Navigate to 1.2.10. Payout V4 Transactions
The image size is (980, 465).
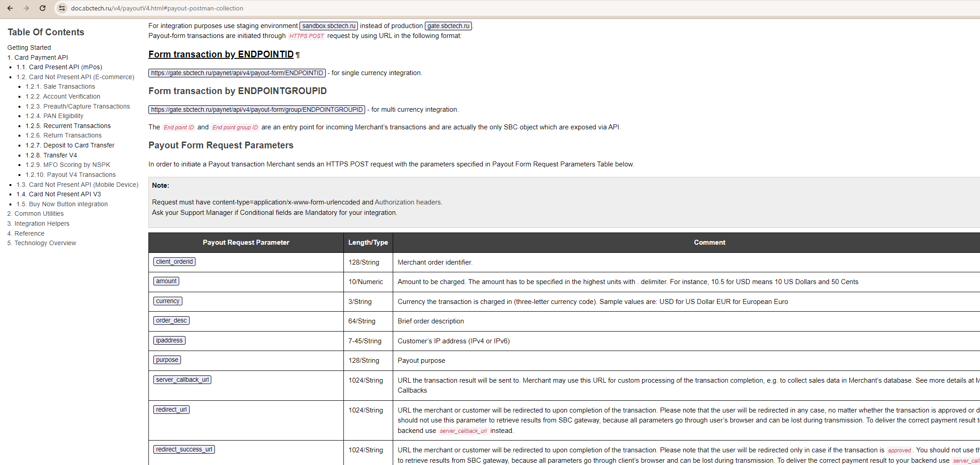click(71, 175)
